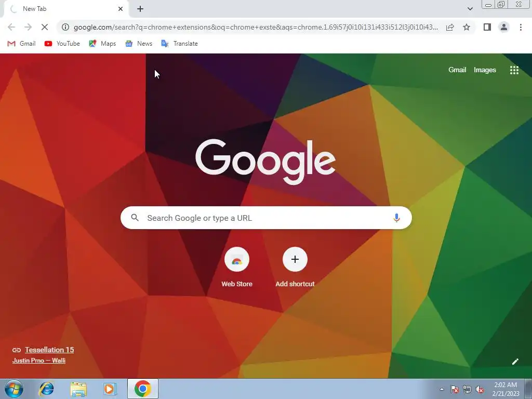The image size is (532, 399).
Task: Click the Add shortcut button
Action: pyautogui.click(x=295, y=268)
